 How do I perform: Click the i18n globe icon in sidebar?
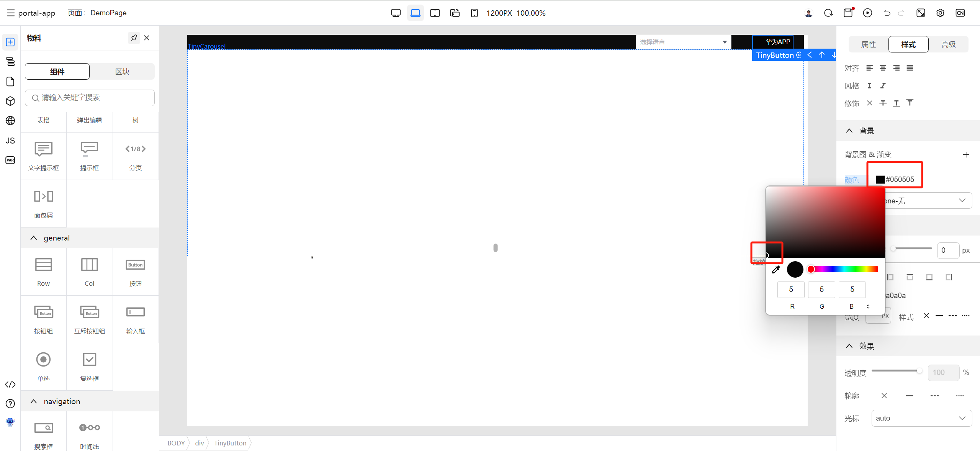coord(10,121)
